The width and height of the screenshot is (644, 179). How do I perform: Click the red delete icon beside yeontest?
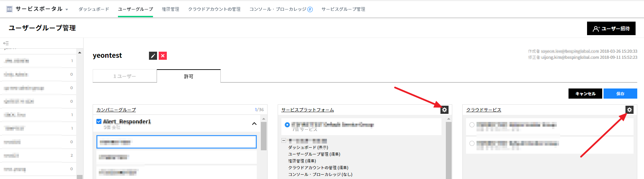pos(163,56)
